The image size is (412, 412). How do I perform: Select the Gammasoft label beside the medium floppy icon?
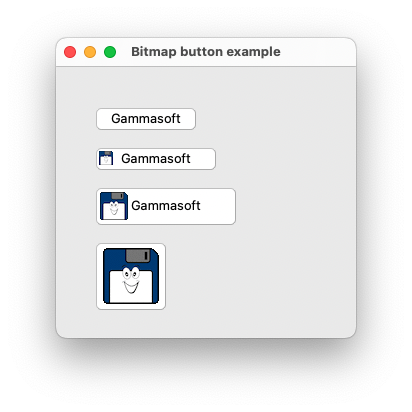coord(166,206)
